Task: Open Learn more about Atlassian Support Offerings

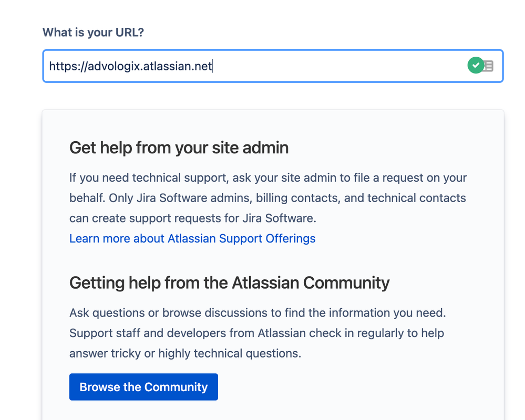Action: coord(192,238)
